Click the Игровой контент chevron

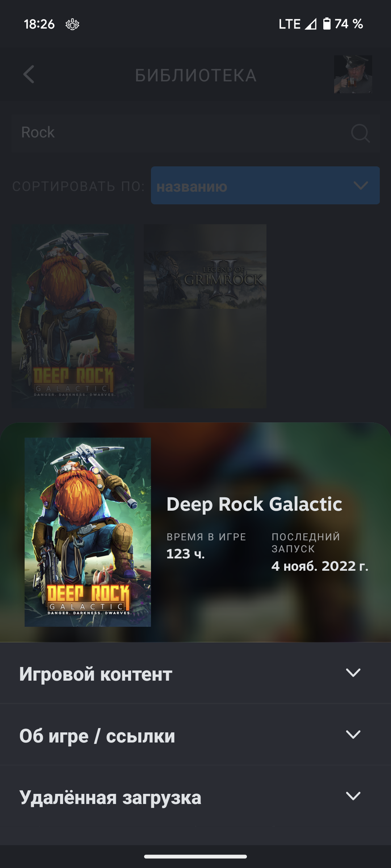click(x=353, y=673)
